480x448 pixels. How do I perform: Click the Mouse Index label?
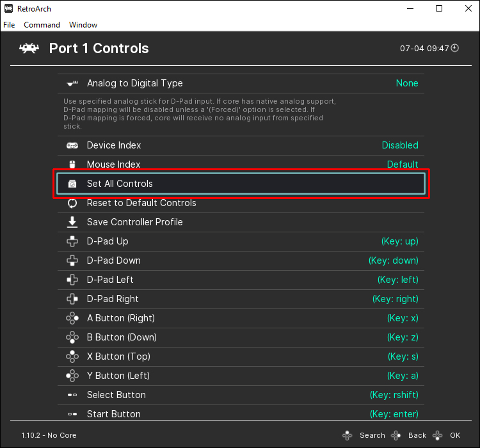(x=113, y=164)
